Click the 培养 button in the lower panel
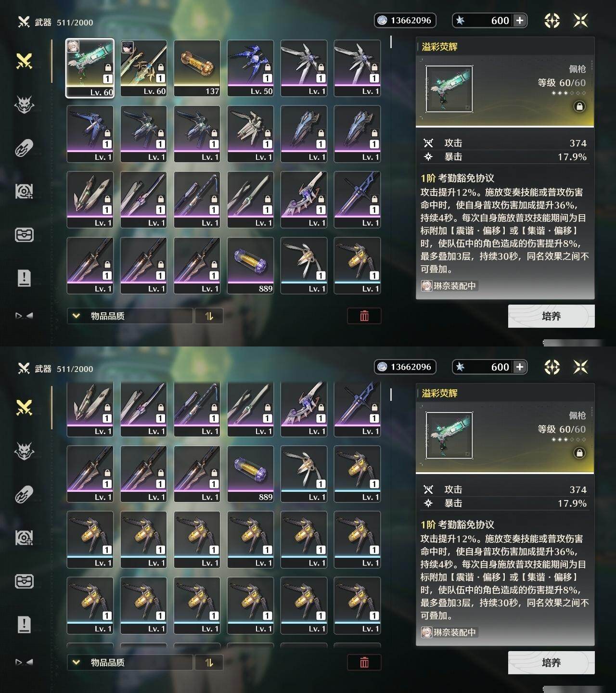 pos(551,663)
